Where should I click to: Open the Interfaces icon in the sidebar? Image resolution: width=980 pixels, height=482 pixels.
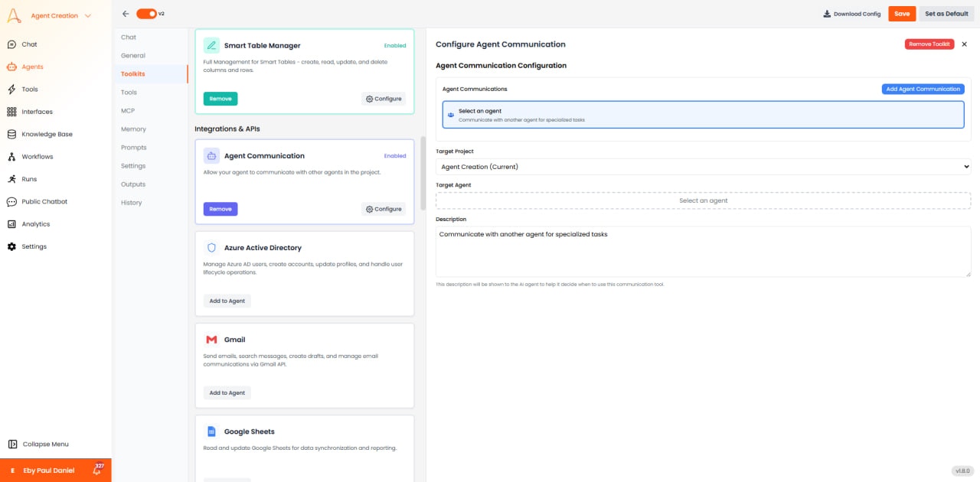(11, 112)
